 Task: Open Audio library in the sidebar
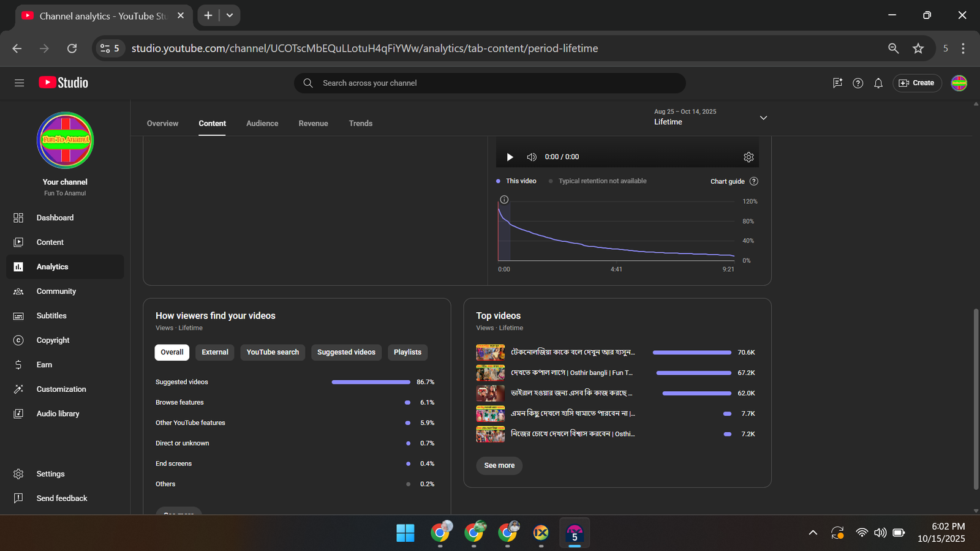58,414
